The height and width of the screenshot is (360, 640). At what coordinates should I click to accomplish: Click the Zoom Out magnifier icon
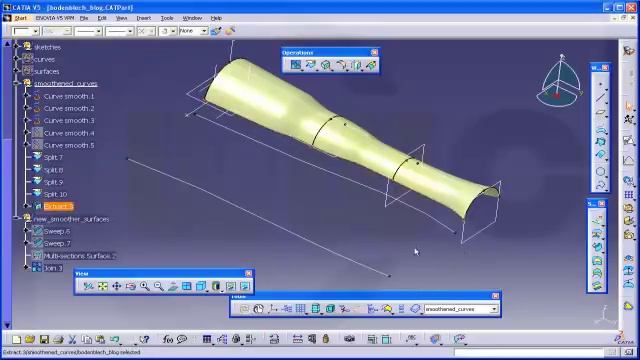tap(158, 286)
